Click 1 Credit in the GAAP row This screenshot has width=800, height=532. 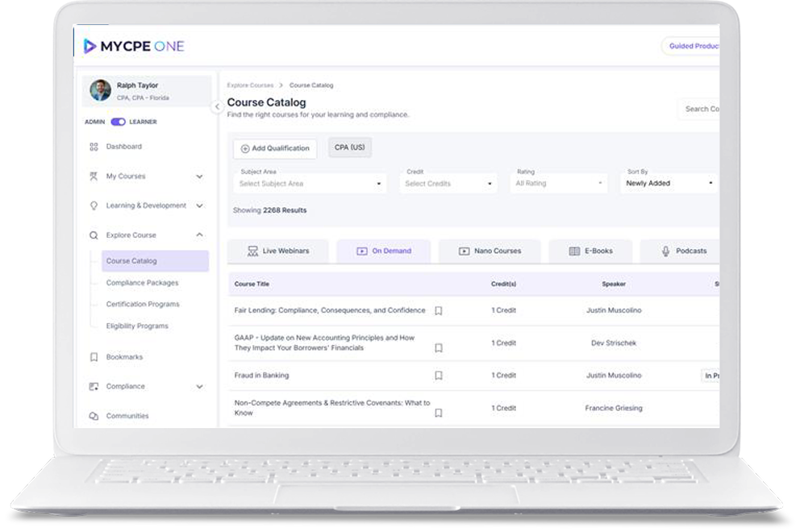(503, 343)
